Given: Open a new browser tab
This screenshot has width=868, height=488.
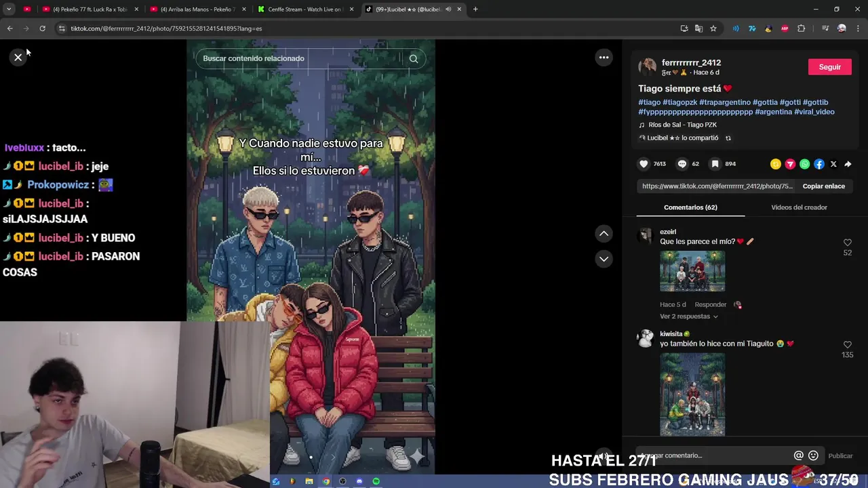Looking at the screenshot, I should pyautogui.click(x=475, y=9).
